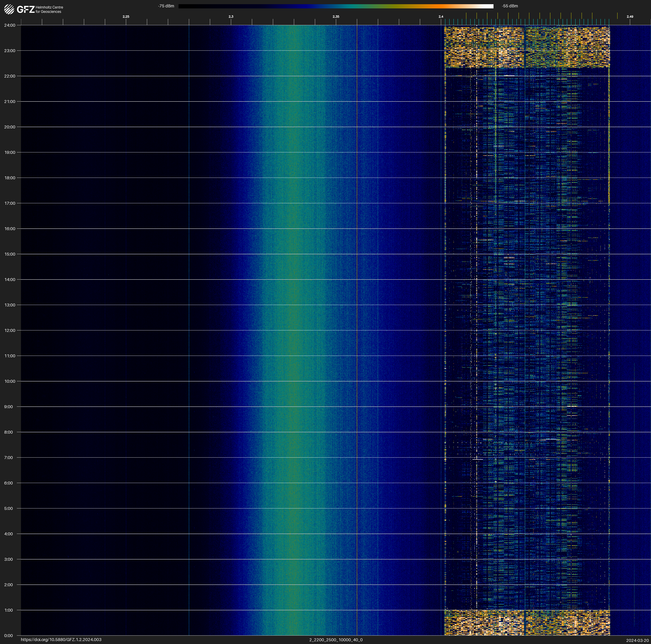Click the Helmholtz Centre for Geosciences text
The image size is (651, 644).
click(49, 9)
